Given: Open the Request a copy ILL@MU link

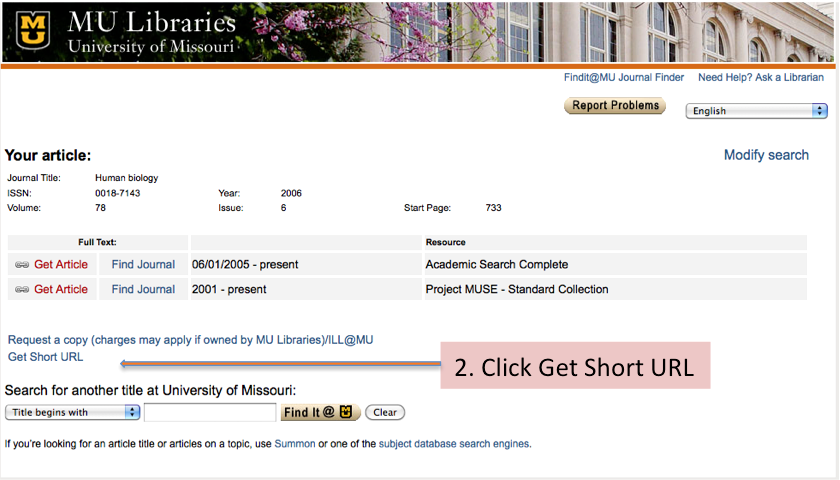Looking at the screenshot, I should point(190,340).
